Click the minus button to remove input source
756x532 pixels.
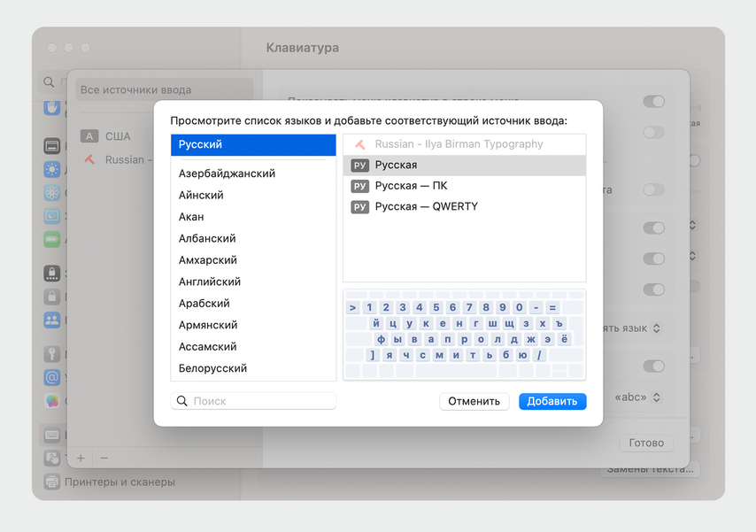(104, 458)
